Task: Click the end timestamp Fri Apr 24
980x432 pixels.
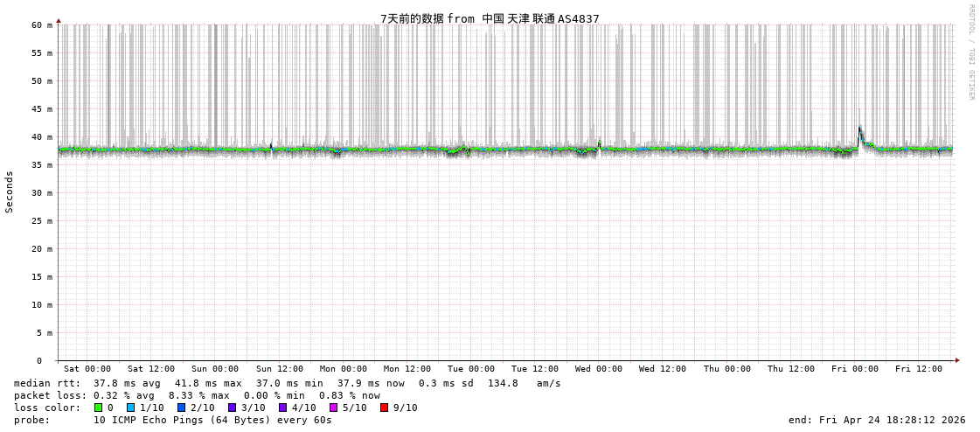Action: [x=877, y=420]
